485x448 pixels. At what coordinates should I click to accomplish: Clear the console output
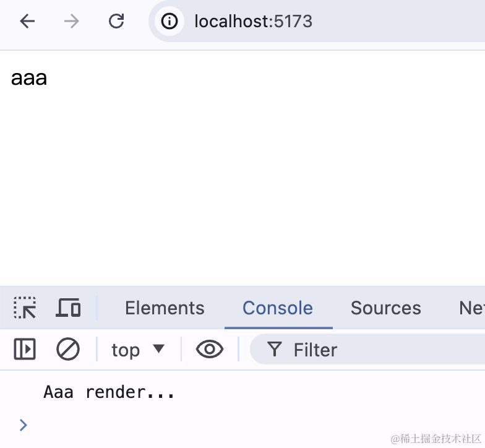[68, 350]
